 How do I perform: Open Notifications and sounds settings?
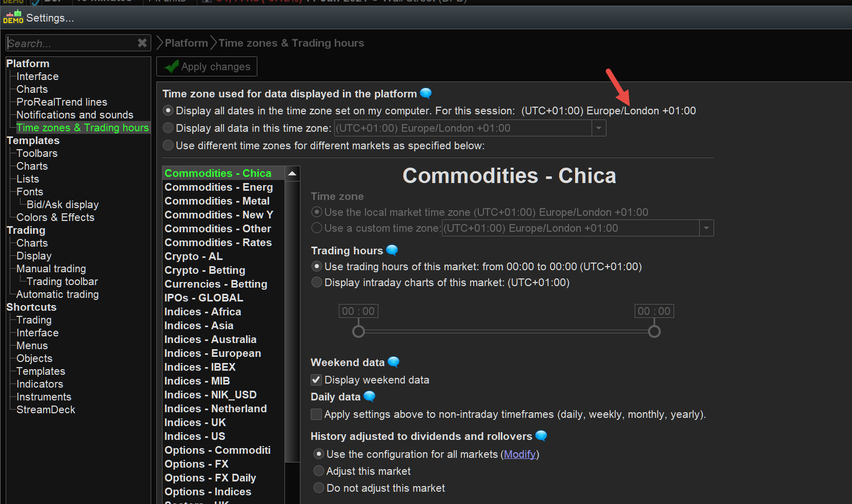coord(75,115)
